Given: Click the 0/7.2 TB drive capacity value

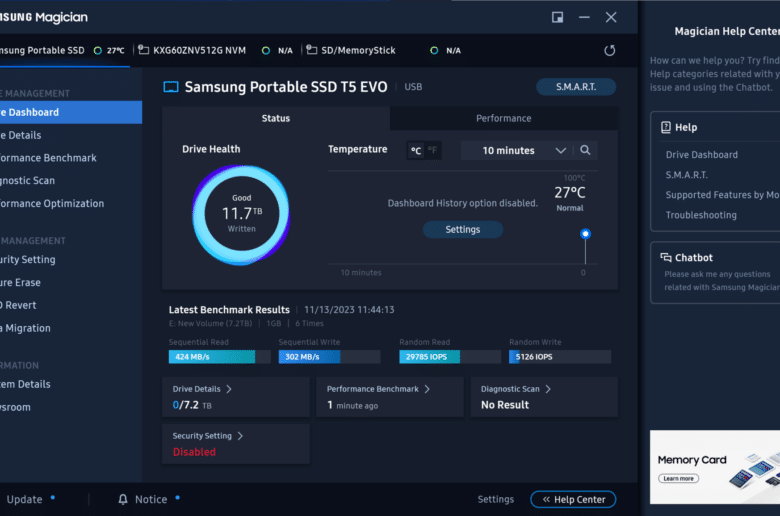Looking at the screenshot, I should coord(192,405).
